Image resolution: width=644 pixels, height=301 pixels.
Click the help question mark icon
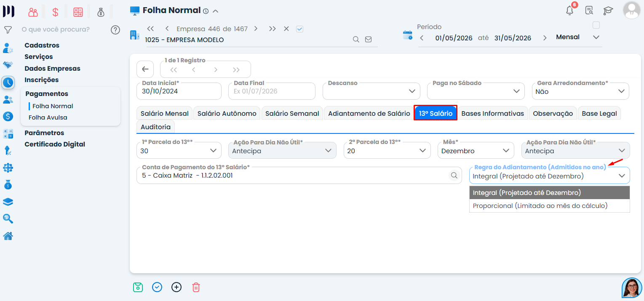click(115, 30)
